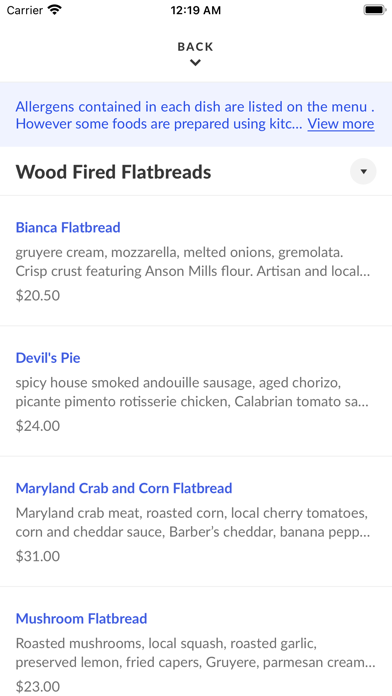
Task: Select the $23.00 Mushroom Flatbread price
Action: click(x=38, y=686)
